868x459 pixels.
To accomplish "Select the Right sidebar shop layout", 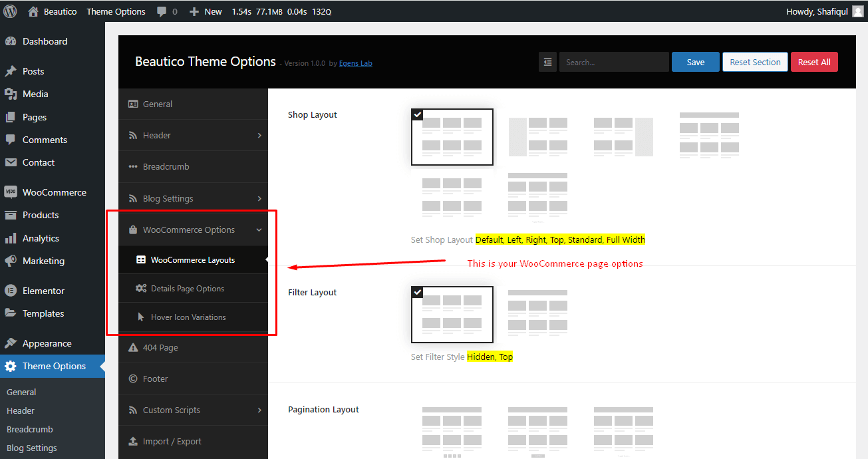I will [x=623, y=137].
